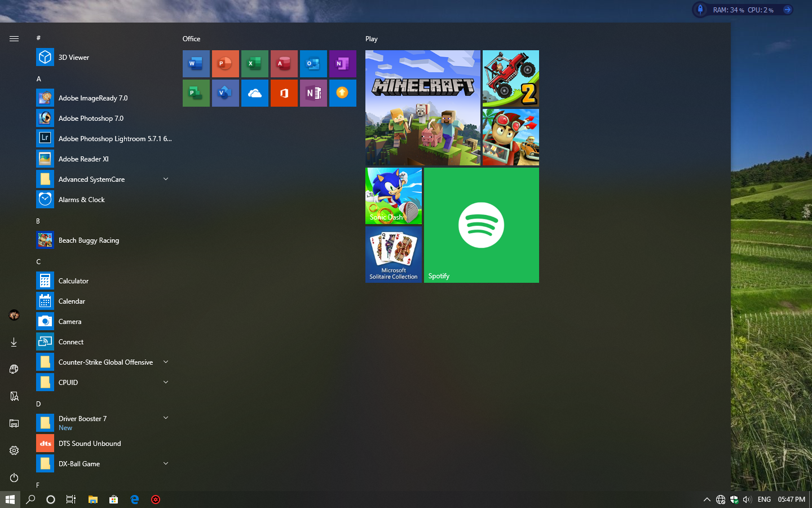Screen dimensions: 812x508
Task: Launch the Minecraft tile
Action: pos(423,108)
